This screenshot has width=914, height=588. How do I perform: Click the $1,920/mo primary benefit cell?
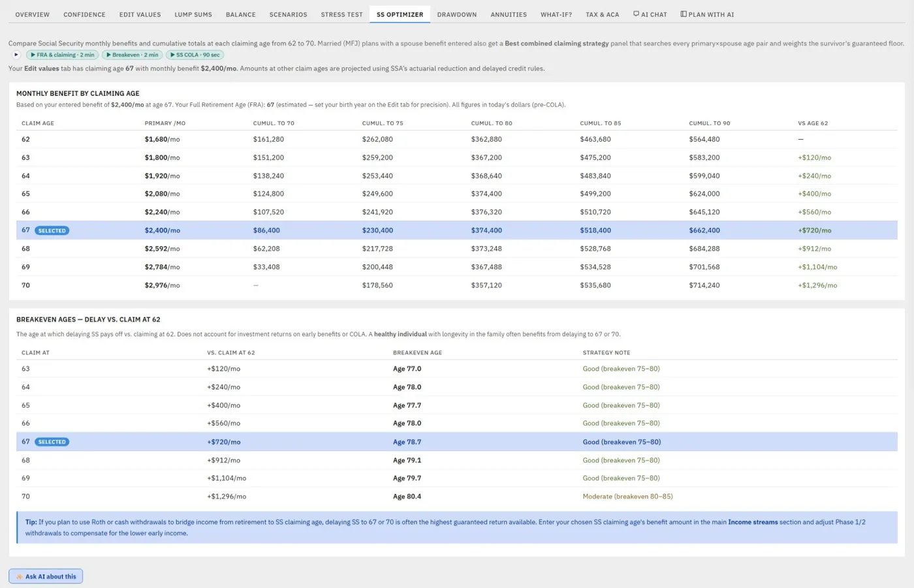(x=162, y=176)
